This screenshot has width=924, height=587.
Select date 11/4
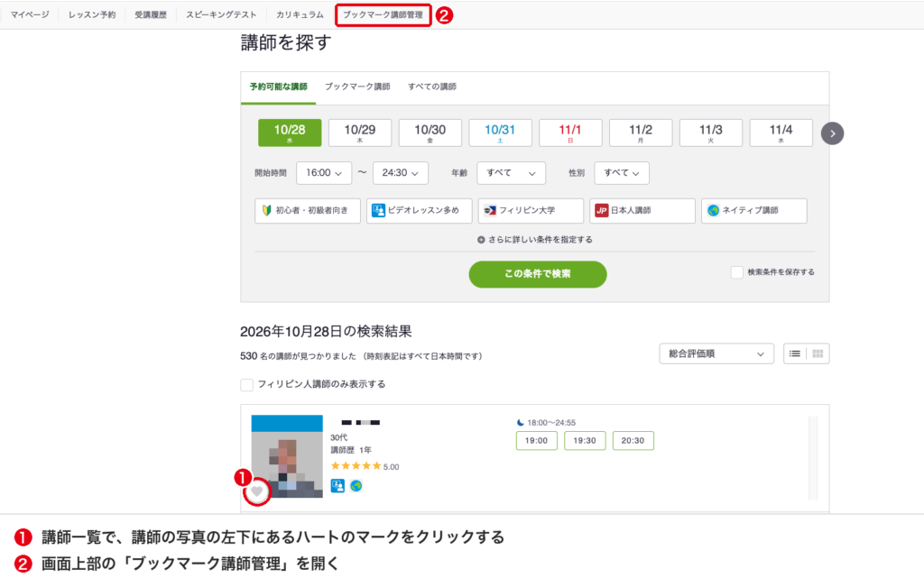pos(781,133)
